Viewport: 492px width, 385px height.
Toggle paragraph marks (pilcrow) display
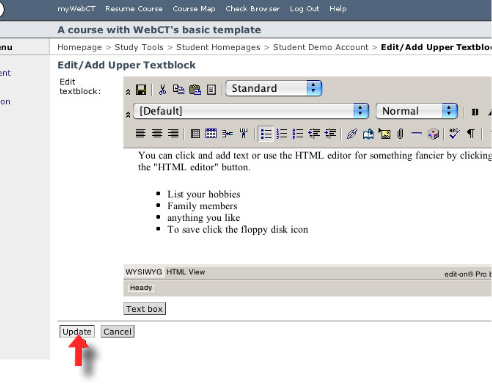pos(471,134)
